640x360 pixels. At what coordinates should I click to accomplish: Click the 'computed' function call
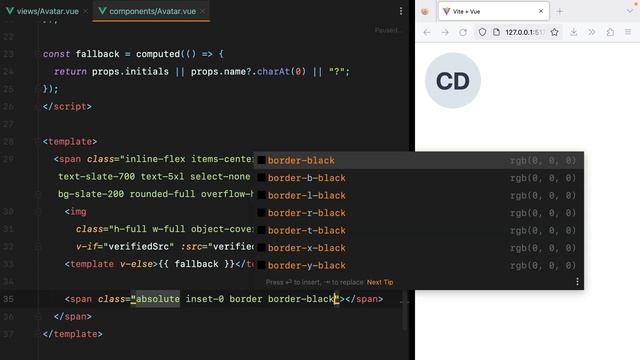158,54
